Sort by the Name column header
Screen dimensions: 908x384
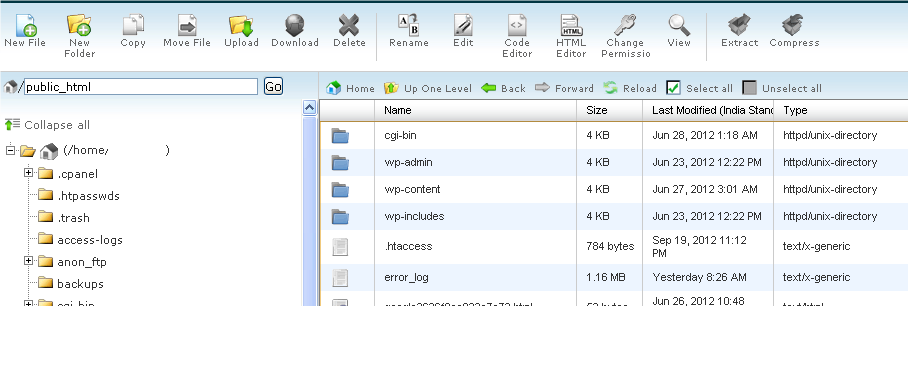[475, 110]
